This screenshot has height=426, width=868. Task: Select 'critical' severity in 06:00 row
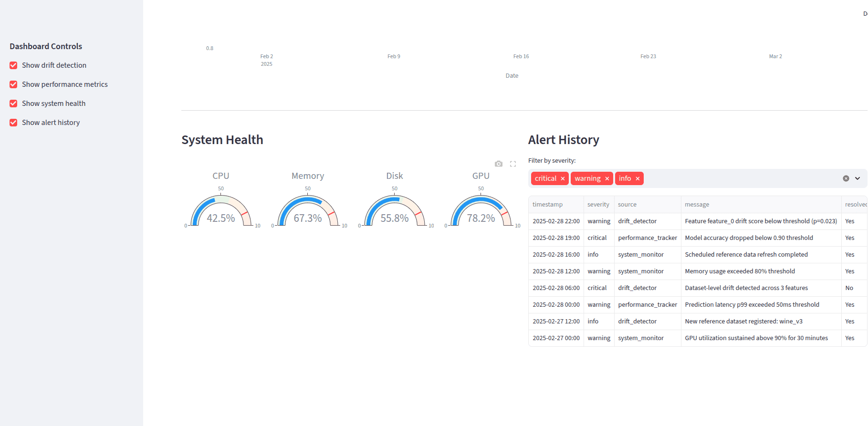pos(599,288)
